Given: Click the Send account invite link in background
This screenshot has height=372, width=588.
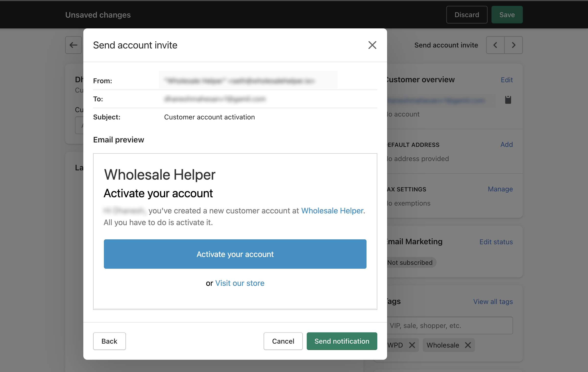Looking at the screenshot, I should 446,45.
